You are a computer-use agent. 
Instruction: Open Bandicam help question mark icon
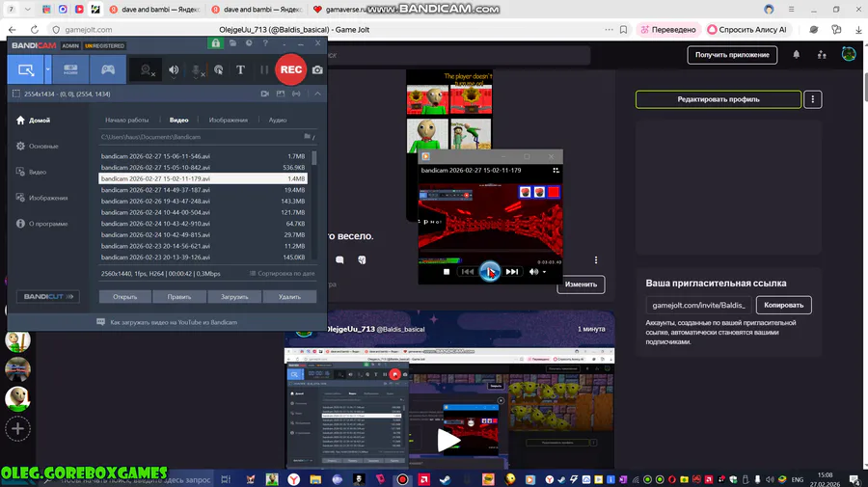[x=266, y=43]
